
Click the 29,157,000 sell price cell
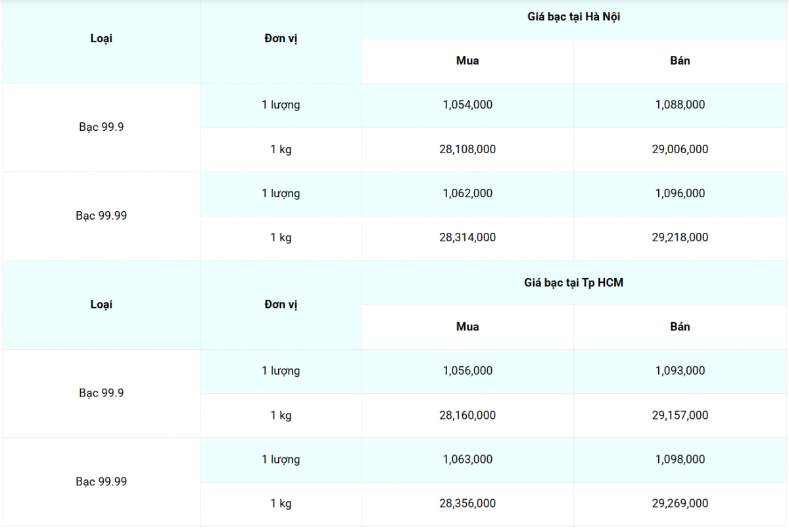(x=680, y=416)
